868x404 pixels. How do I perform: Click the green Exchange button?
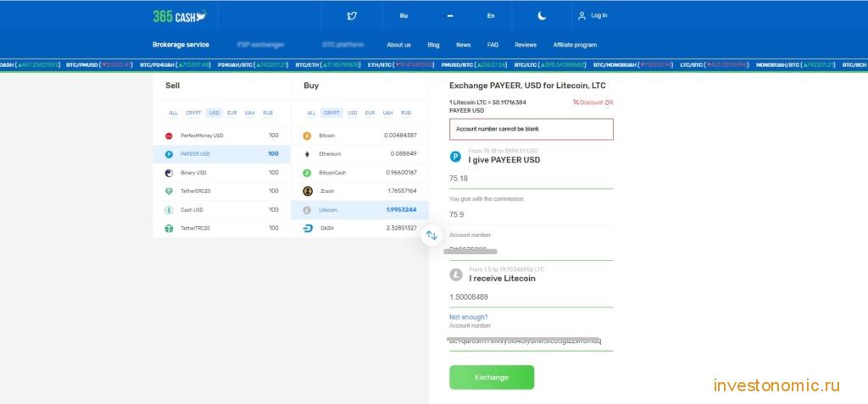(x=492, y=378)
